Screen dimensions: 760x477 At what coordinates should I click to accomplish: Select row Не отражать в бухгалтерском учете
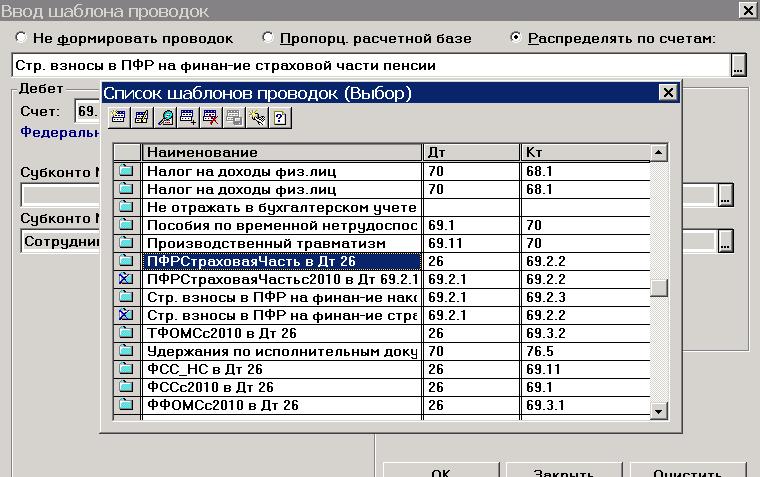click(382, 207)
